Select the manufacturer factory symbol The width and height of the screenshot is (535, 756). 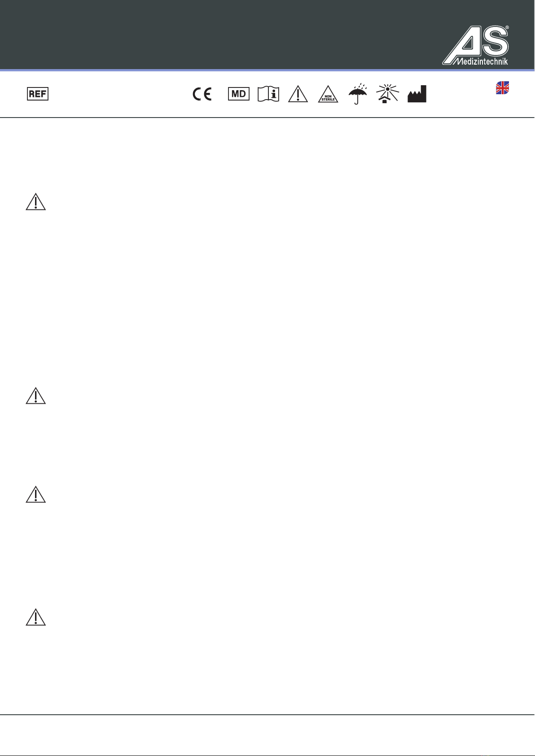[417, 94]
